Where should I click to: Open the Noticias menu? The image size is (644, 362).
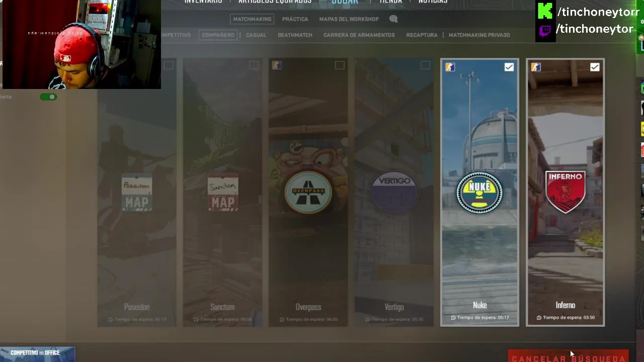433,2
